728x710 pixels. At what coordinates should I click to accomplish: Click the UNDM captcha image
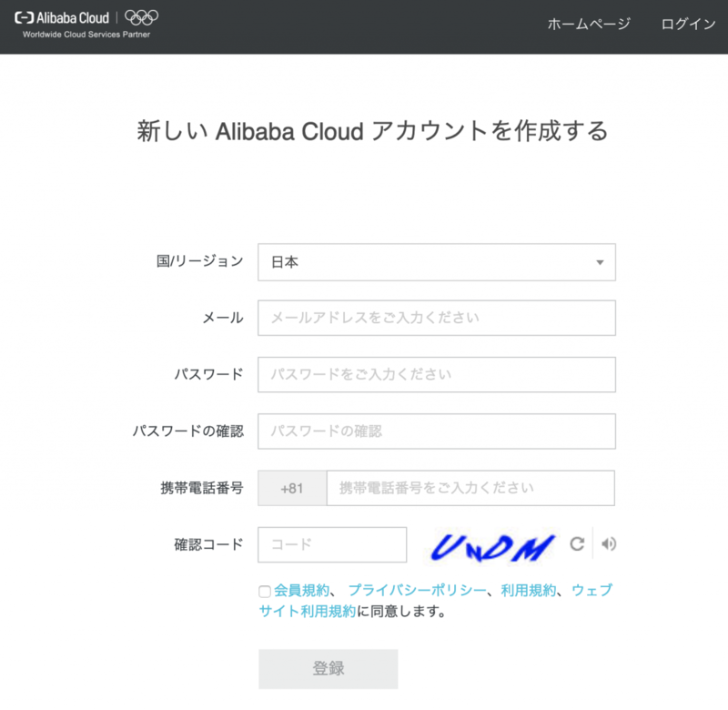[x=490, y=546]
